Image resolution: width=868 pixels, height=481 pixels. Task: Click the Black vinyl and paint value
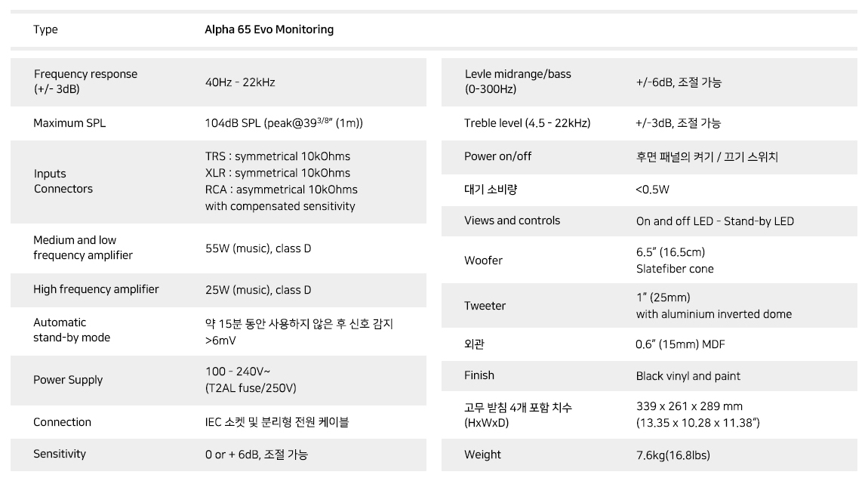point(688,376)
